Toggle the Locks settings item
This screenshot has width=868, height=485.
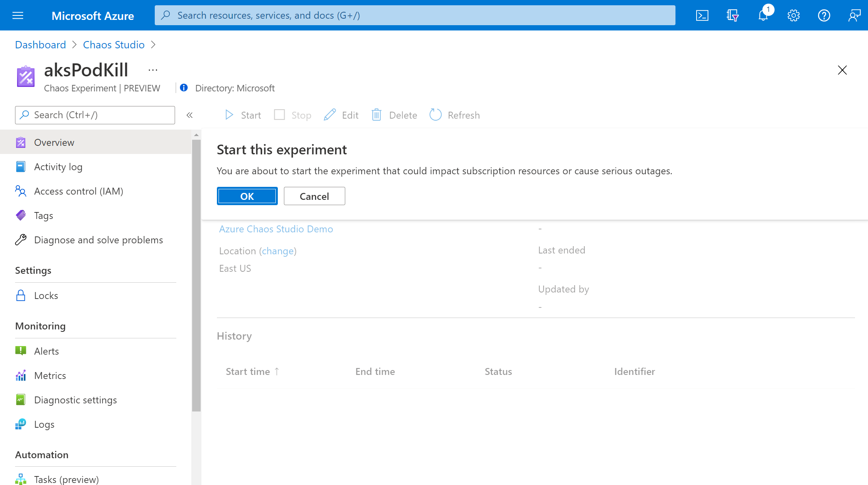[x=46, y=295]
